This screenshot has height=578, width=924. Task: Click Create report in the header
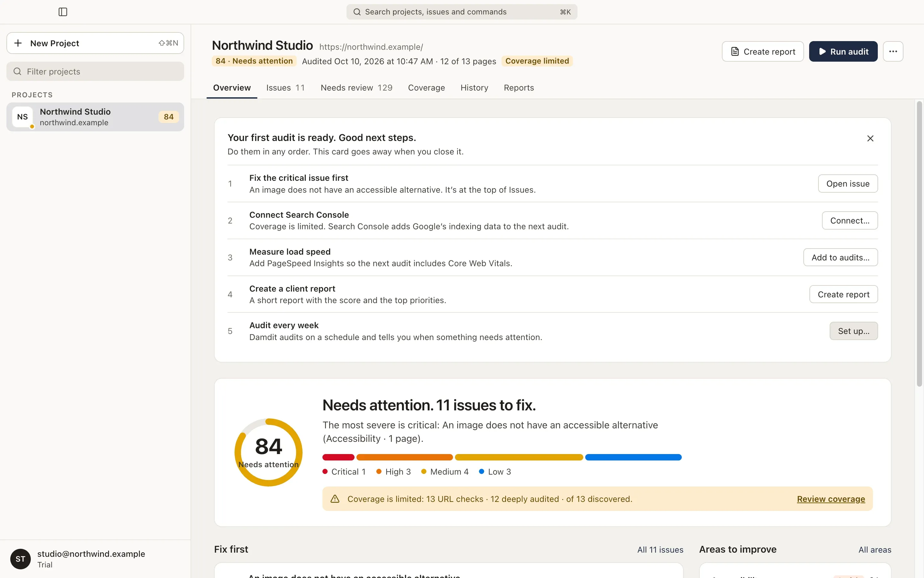tap(763, 52)
